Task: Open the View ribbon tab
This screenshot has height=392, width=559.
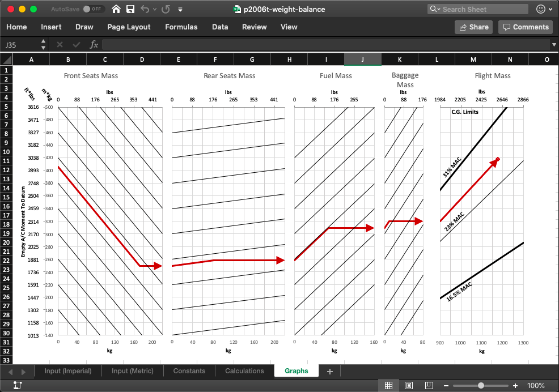Action: [289, 27]
